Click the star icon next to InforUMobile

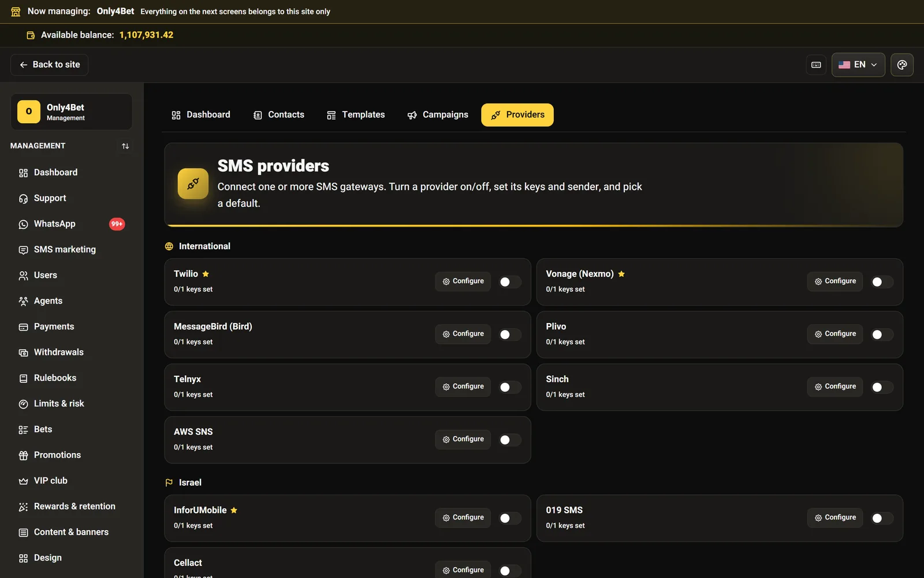click(234, 510)
